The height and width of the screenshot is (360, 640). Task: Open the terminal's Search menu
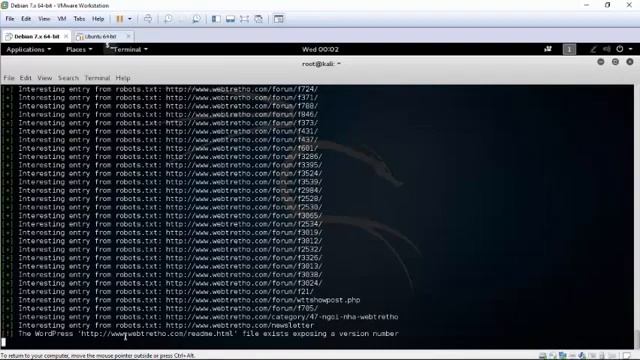[x=68, y=78]
